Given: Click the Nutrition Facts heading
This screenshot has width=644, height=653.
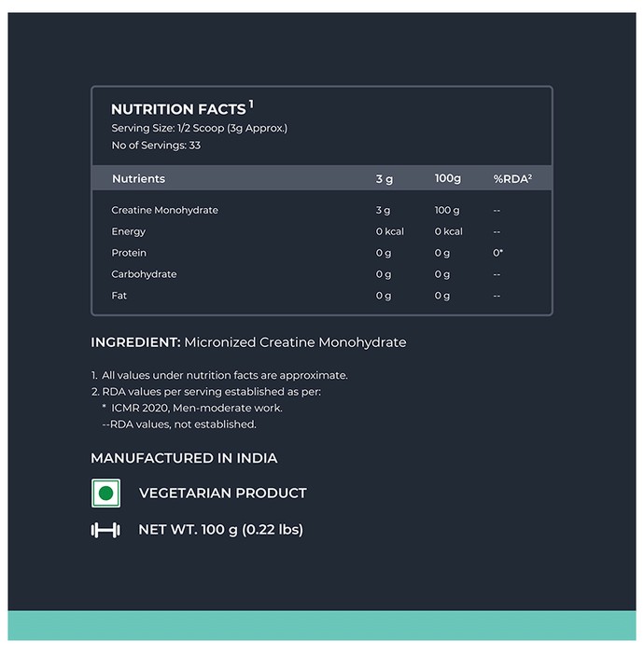Looking at the screenshot, I should point(182,108).
